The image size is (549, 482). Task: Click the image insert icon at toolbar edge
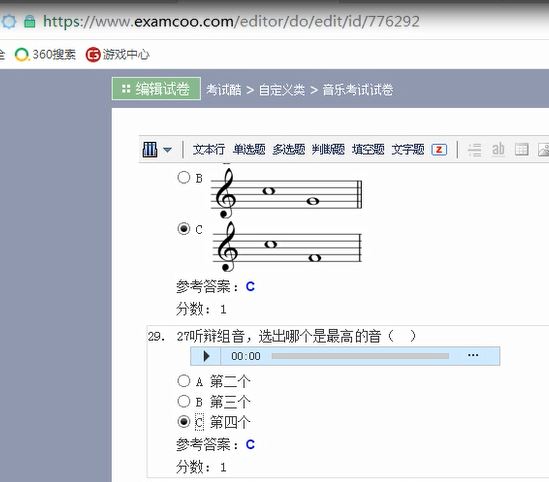pyautogui.click(x=543, y=150)
